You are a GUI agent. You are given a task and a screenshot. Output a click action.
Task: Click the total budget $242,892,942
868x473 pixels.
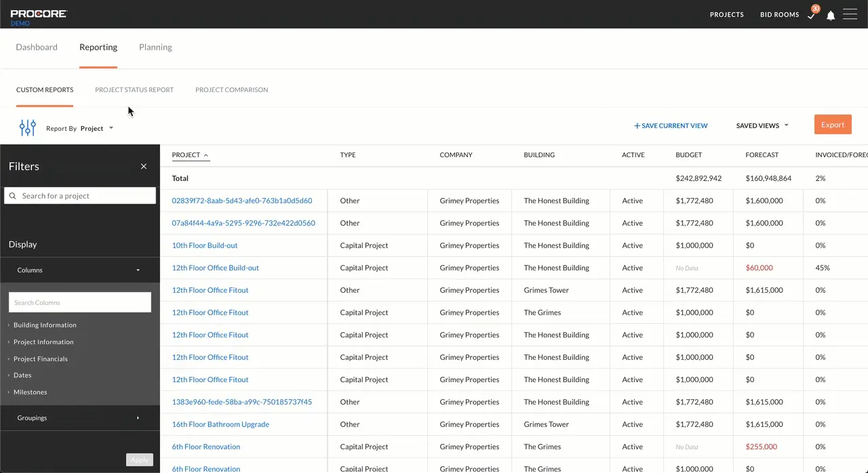[x=698, y=178]
